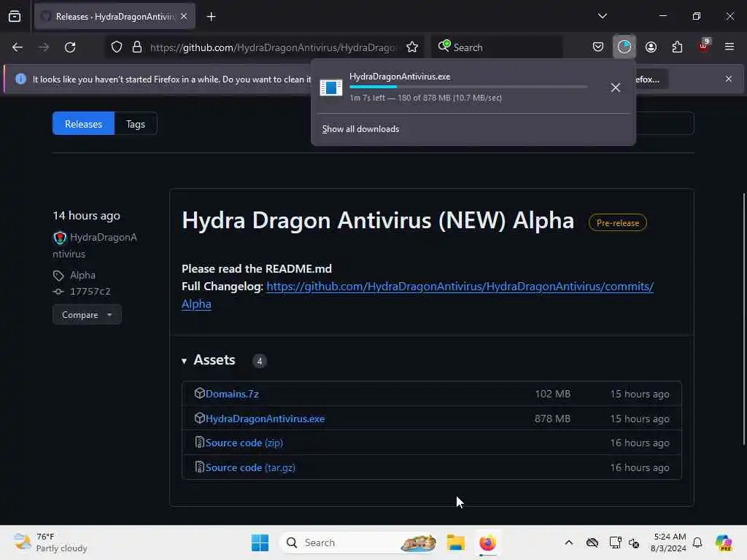Click the Source code (tar.gz) file icon

coord(200,467)
